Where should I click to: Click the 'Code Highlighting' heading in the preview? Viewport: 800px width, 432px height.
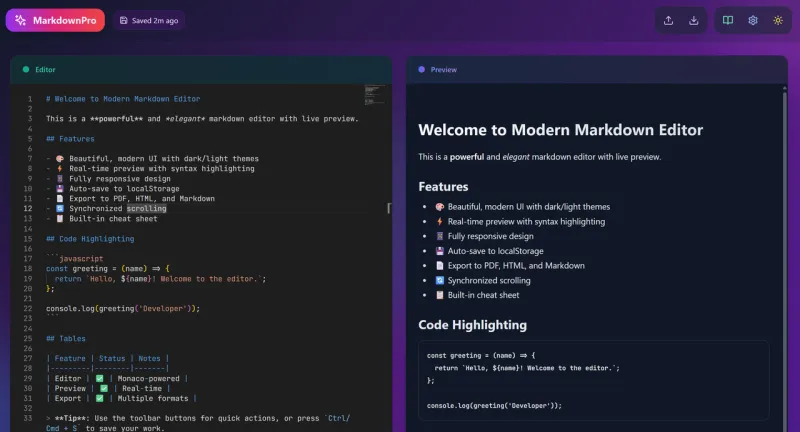click(x=472, y=325)
